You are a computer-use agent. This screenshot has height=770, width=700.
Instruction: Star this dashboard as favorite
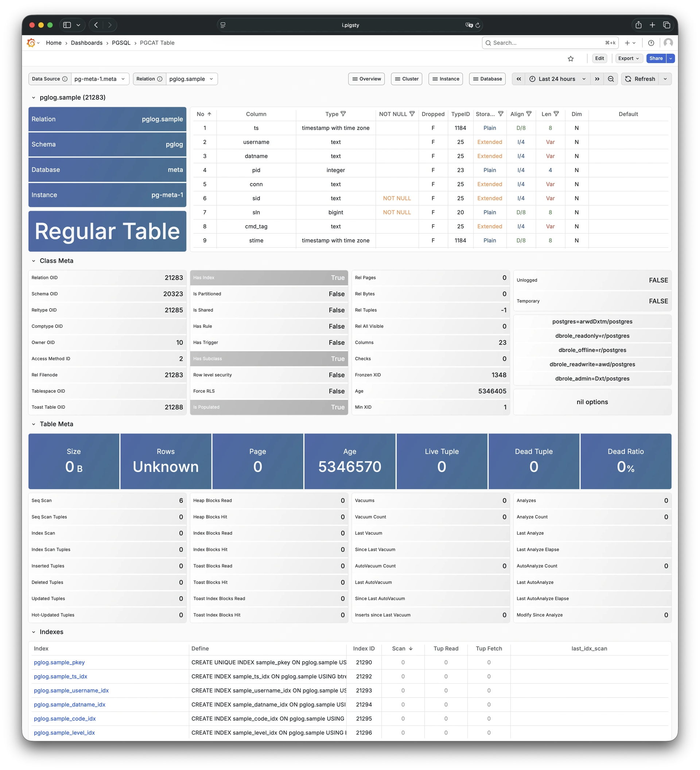(x=571, y=58)
